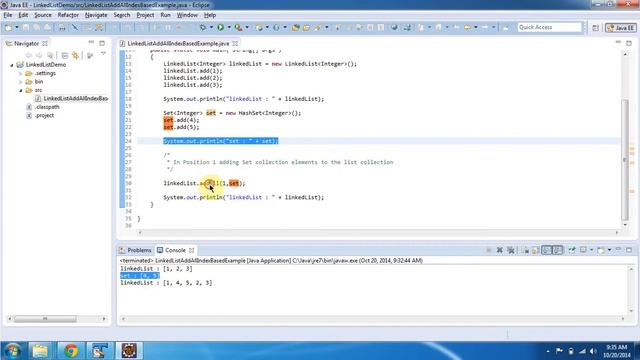The image size is (640, 360).
Task: Click the Quick Access search field
Action: (x=549, y=27)
